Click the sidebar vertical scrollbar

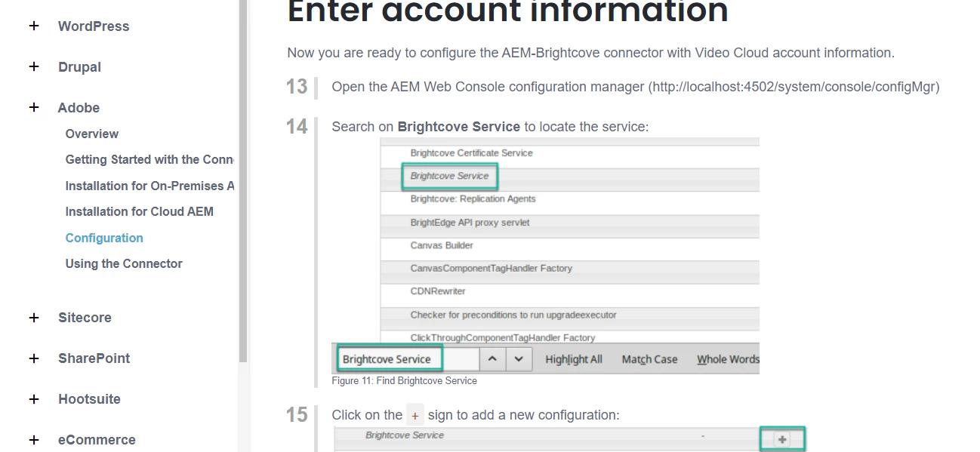[x=243, y=181]
